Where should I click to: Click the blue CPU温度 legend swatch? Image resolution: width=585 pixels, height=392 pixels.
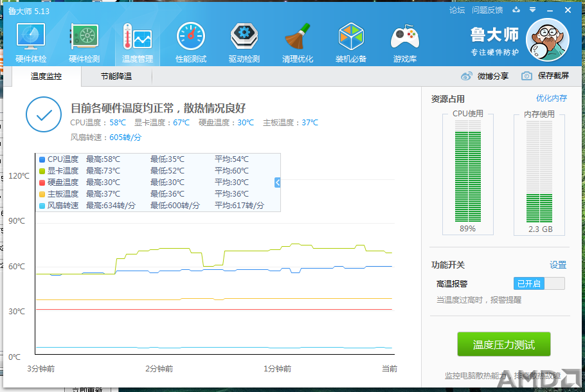(x=42, y=159)
